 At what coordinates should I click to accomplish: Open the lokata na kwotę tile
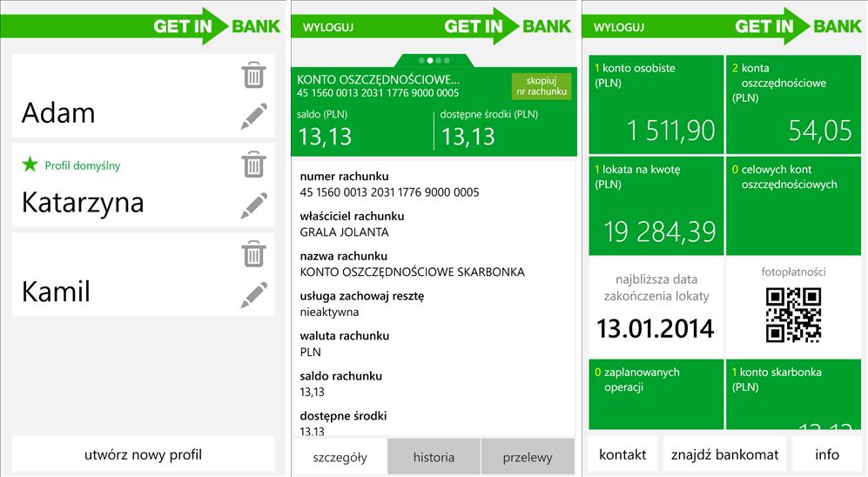tap(656, 205)
